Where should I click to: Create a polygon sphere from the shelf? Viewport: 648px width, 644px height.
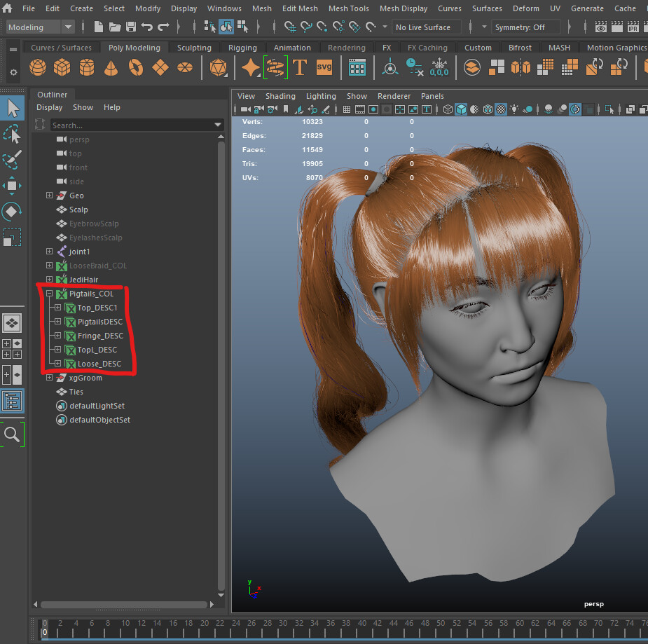click(38, 67)
